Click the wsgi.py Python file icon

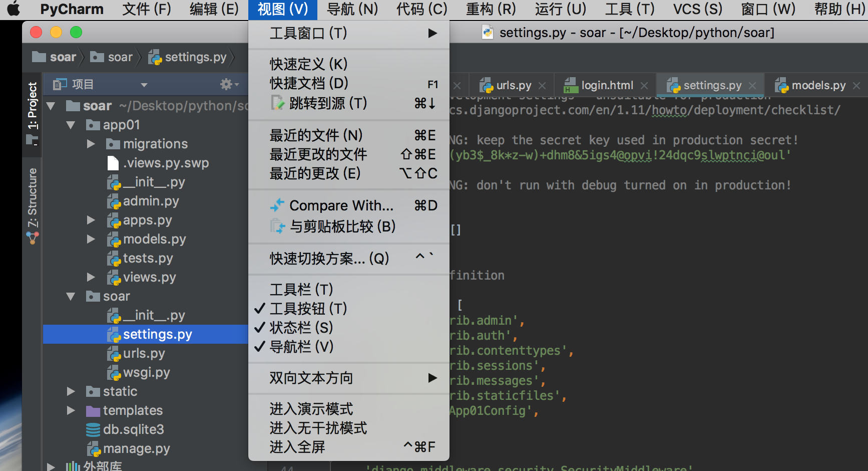114,373
